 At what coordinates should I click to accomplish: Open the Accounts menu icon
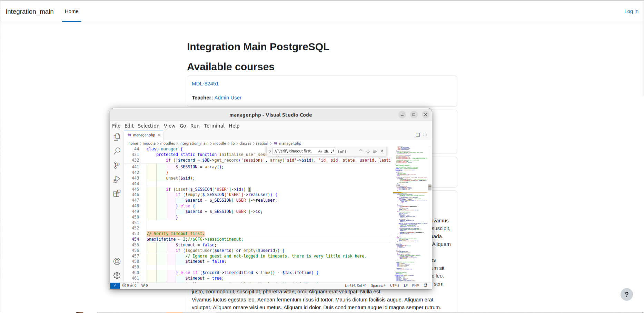pos(117,261)
